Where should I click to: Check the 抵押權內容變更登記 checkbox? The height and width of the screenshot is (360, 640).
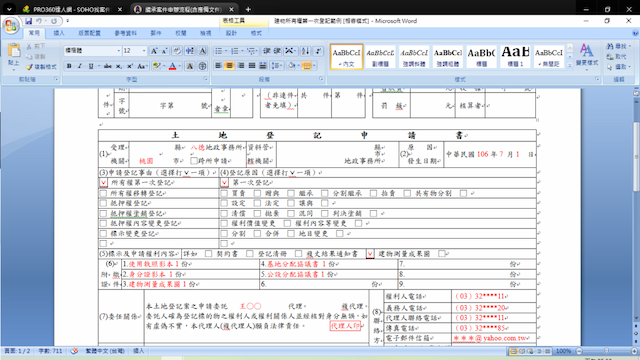coord(103,223)
